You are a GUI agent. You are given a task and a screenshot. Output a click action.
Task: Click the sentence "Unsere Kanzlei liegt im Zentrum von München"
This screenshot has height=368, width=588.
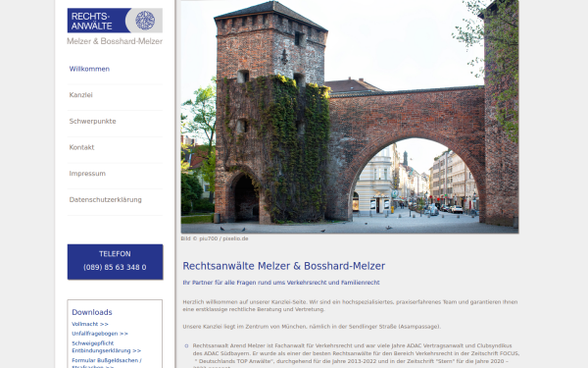[312, 327]
